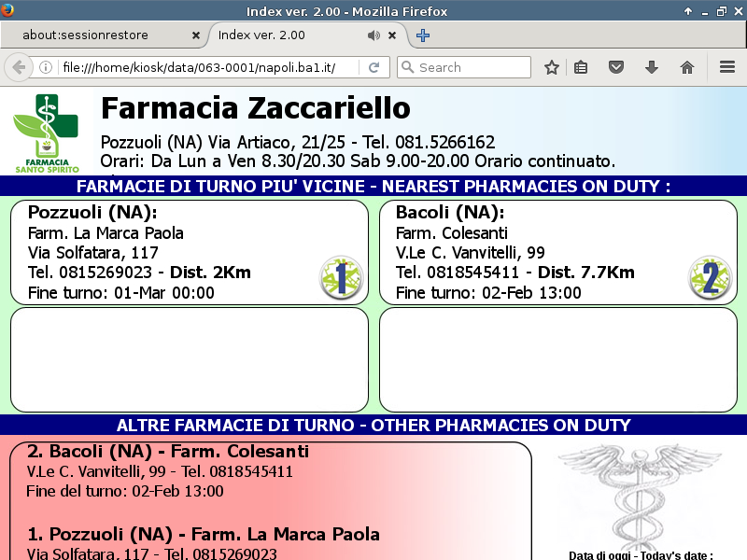Open a new tab with plus button

[x=423, y=35]
